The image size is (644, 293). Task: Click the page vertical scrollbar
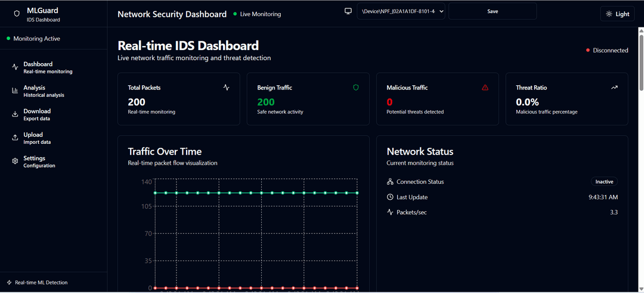[x=641, y=60]
